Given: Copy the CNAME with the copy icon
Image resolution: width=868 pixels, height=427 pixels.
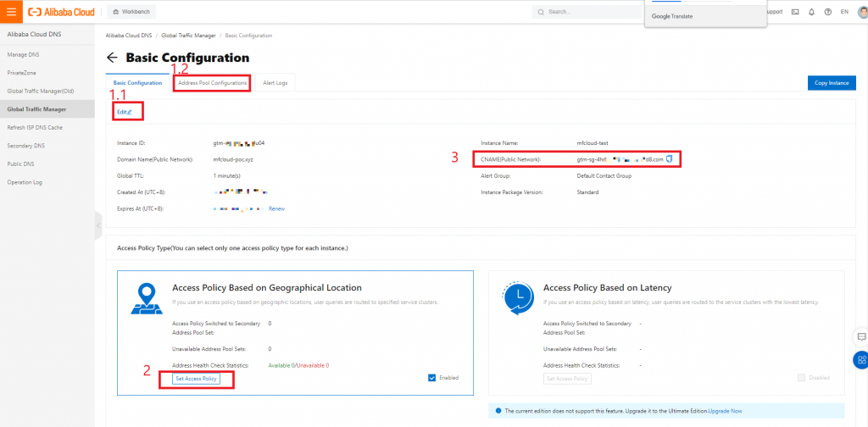Looking at the screenshot, I should (x=669, y=159).
